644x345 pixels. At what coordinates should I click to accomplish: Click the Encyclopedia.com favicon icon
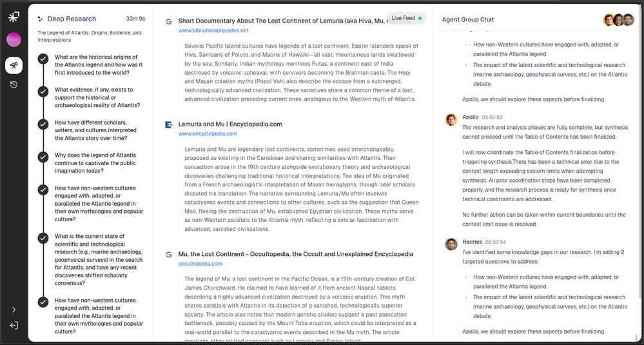tap(169, 124)
